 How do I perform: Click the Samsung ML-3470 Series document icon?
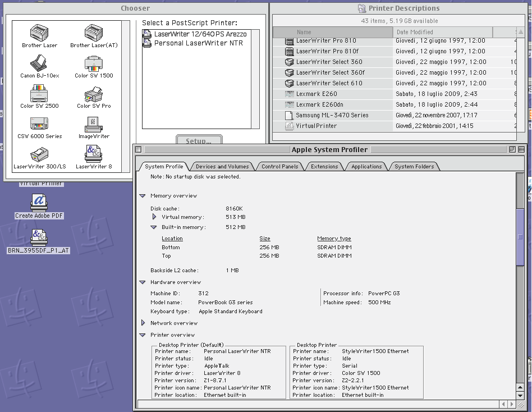(289, 116)
